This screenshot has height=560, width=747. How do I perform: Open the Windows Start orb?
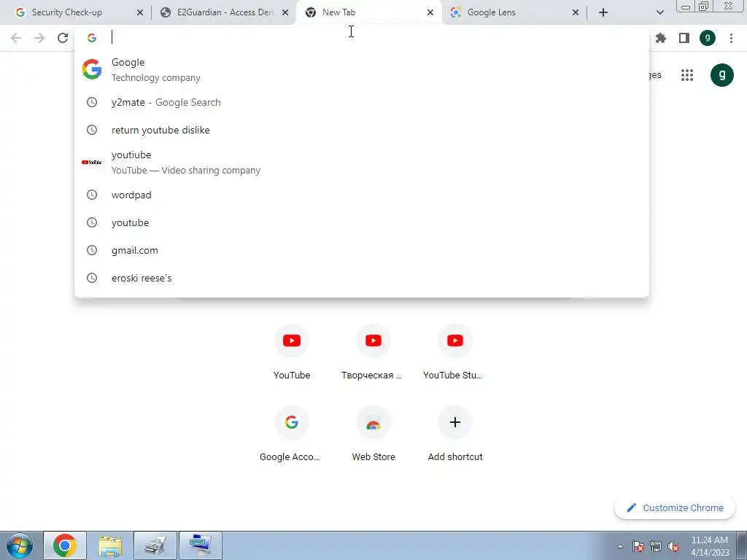pos(20,545)
